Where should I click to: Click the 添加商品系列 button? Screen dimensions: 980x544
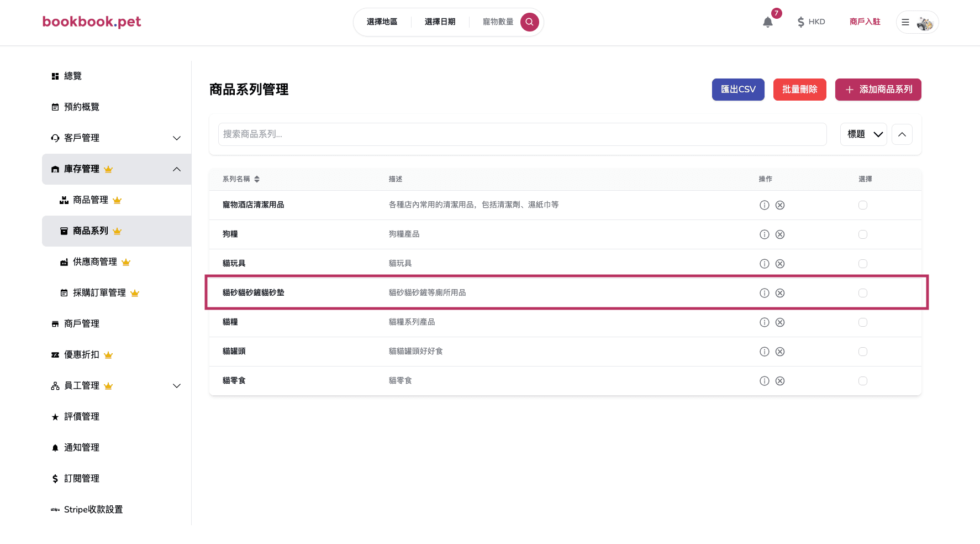[878, 90]
